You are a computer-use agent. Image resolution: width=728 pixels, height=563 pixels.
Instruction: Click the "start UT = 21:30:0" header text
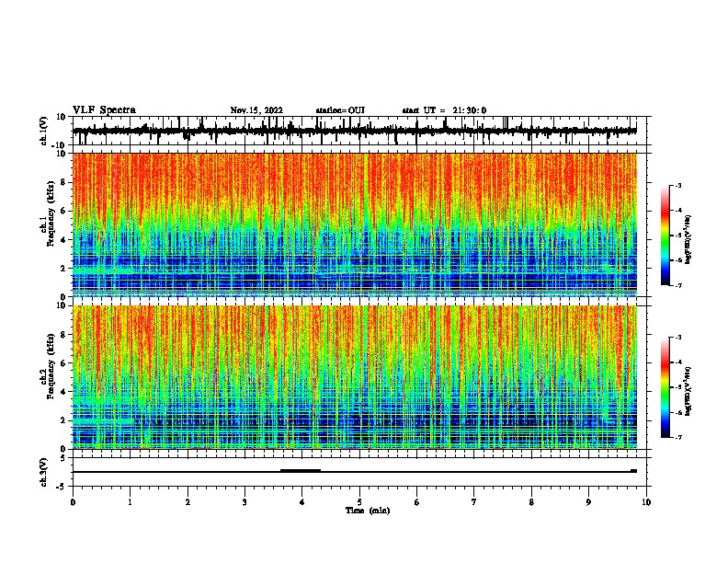444,110
